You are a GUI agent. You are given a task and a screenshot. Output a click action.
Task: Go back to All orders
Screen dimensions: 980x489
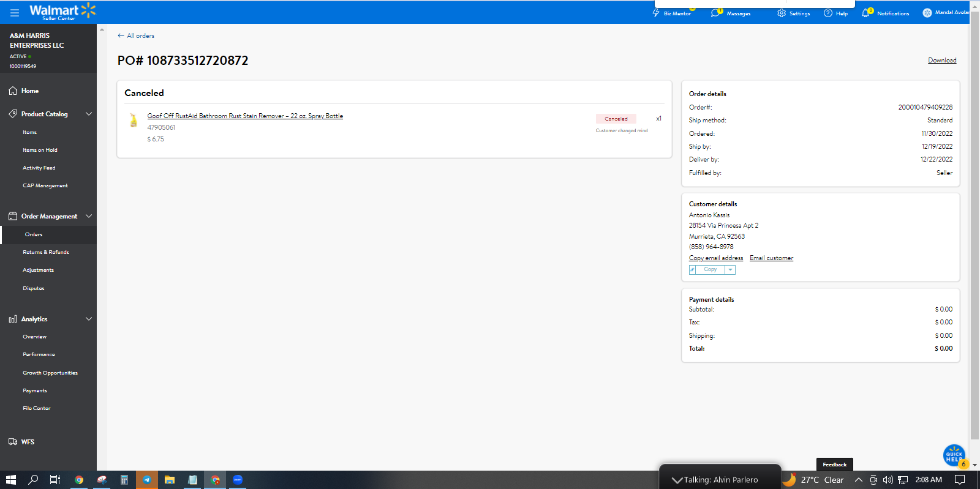click(x=136, y=35)
